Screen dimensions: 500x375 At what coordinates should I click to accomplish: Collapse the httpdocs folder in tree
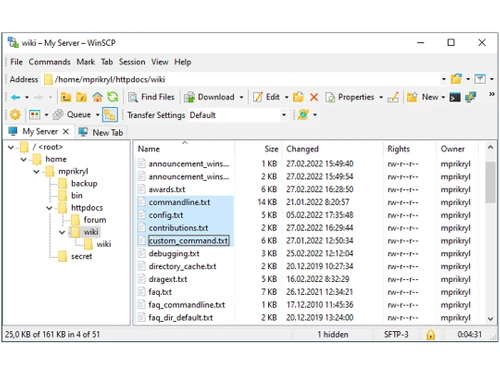49,208
